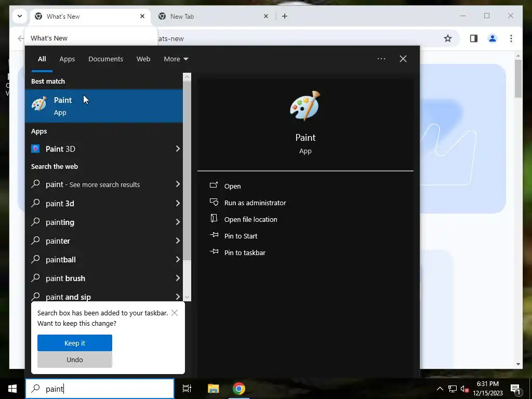Click the Paint 3D app icon

[x=35, y=149]
